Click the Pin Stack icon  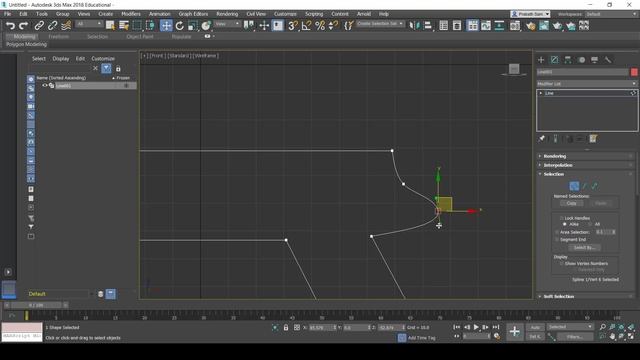[542, 139]
